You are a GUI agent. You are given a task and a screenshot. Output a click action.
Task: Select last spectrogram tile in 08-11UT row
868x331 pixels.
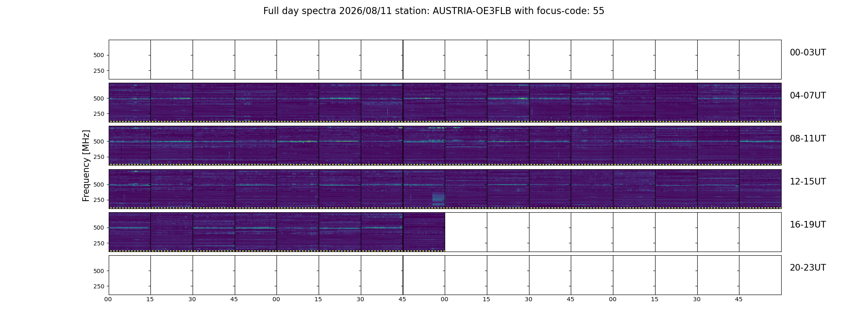tap(760, 146)
